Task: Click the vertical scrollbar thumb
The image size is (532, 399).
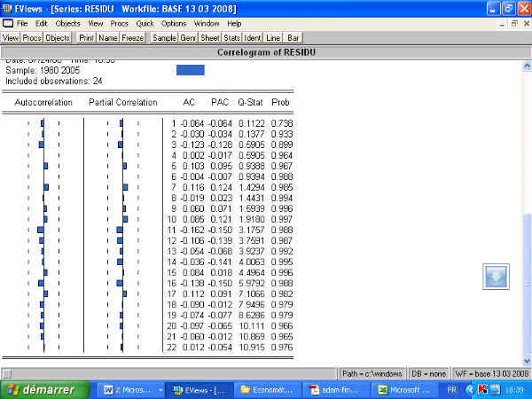Action: point(527,284)
